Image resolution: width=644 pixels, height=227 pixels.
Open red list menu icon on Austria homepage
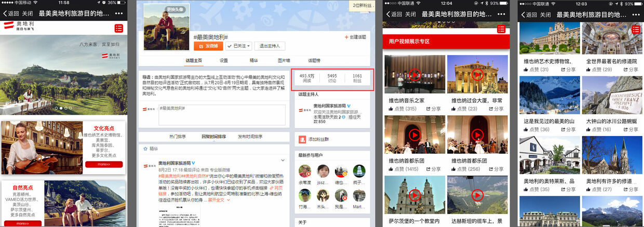(119, 28)
